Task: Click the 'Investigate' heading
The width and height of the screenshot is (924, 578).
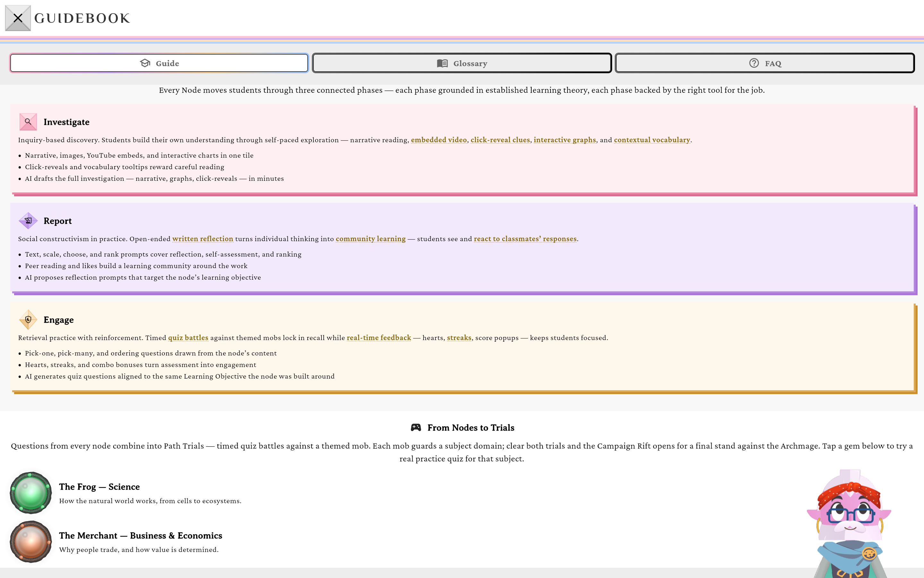Action: point(66,122)
